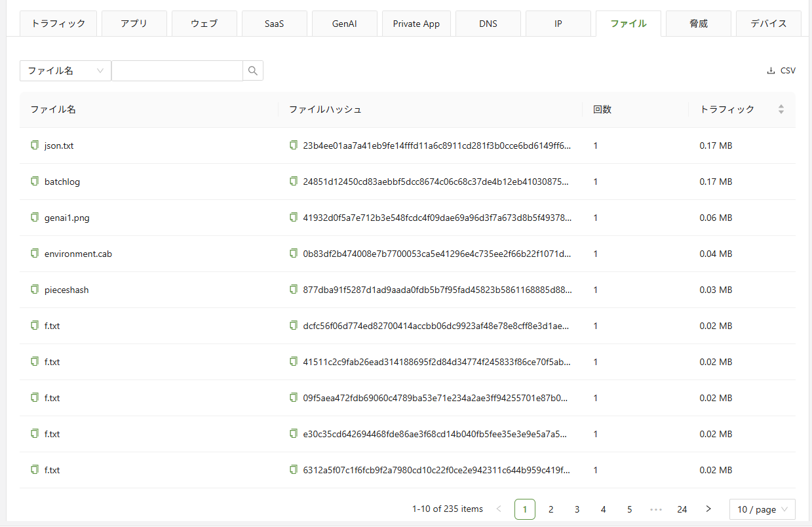Sort by the トラフィック column
This screenshot has width=812, height=527.
click(x=781, y=109)
